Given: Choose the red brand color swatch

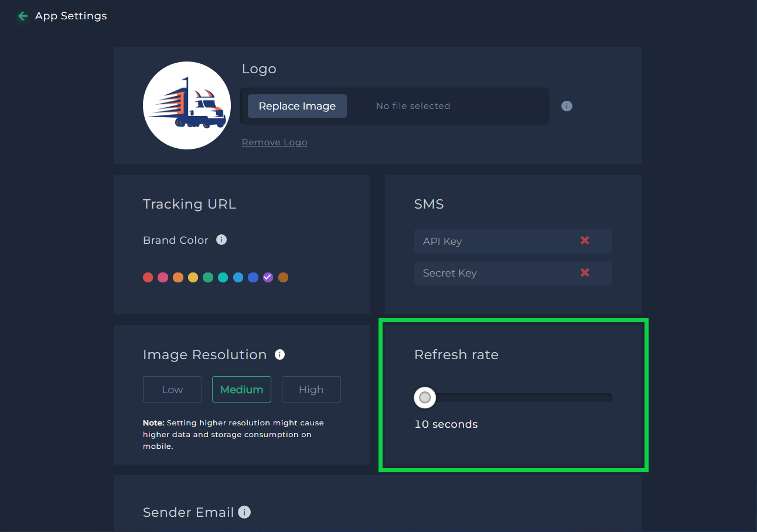Looking at the screenshot, I should coord(148,278).
